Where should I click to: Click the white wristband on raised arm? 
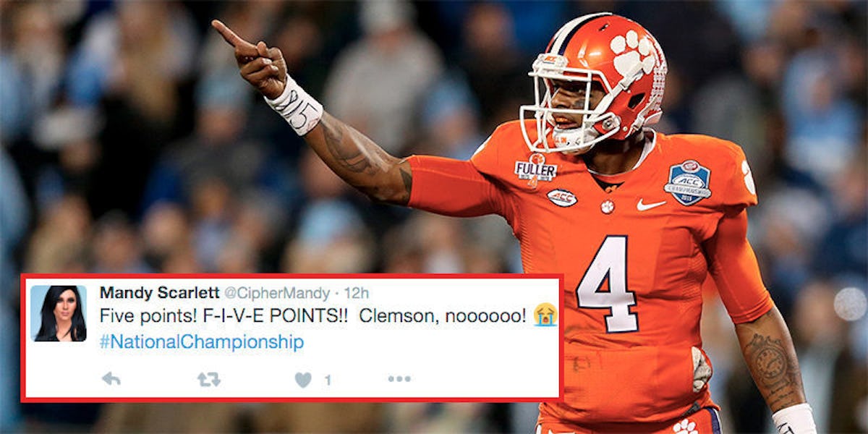pos(294,106)
